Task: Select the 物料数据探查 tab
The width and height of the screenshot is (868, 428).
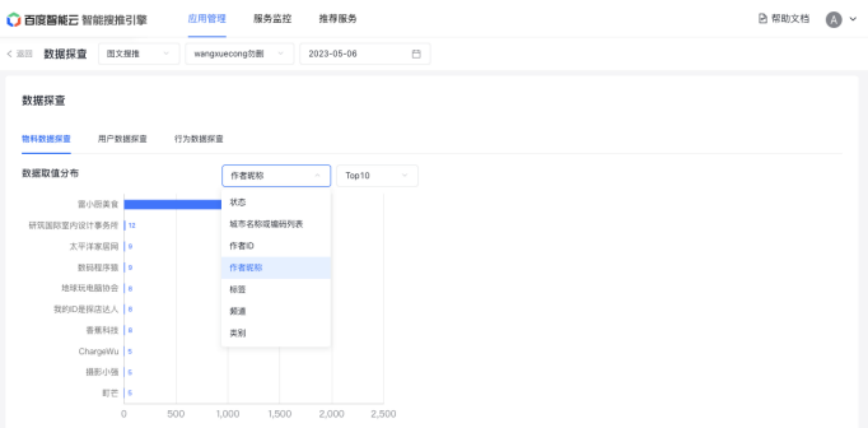Action: (46, 139)
